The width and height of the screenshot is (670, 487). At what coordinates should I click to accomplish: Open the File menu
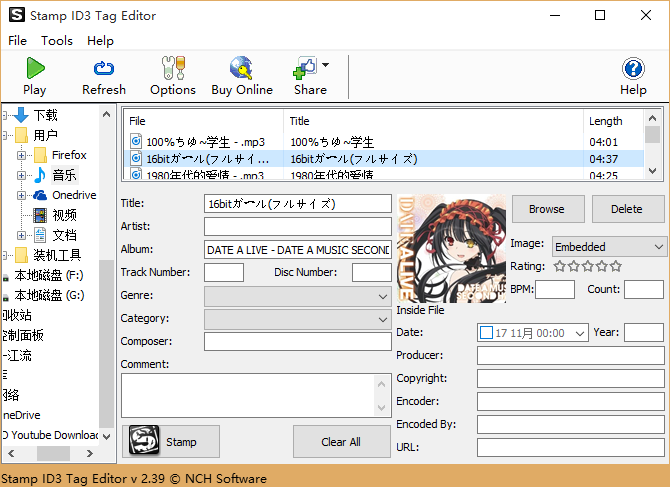click(17, 41)
